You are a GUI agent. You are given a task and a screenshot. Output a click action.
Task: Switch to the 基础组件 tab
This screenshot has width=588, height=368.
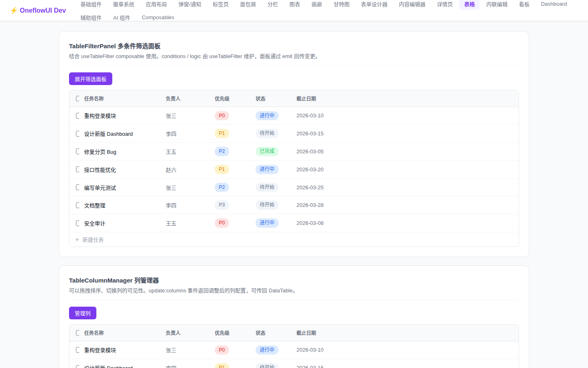click(x=91, y=4)
